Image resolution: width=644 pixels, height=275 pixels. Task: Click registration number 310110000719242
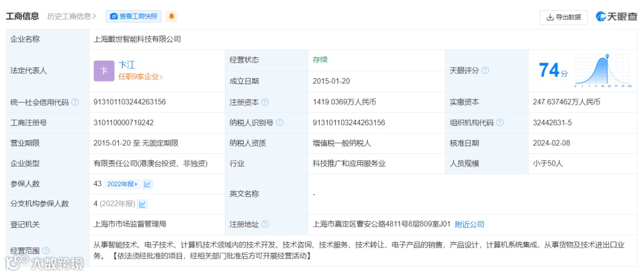click(x=123, y=123)
